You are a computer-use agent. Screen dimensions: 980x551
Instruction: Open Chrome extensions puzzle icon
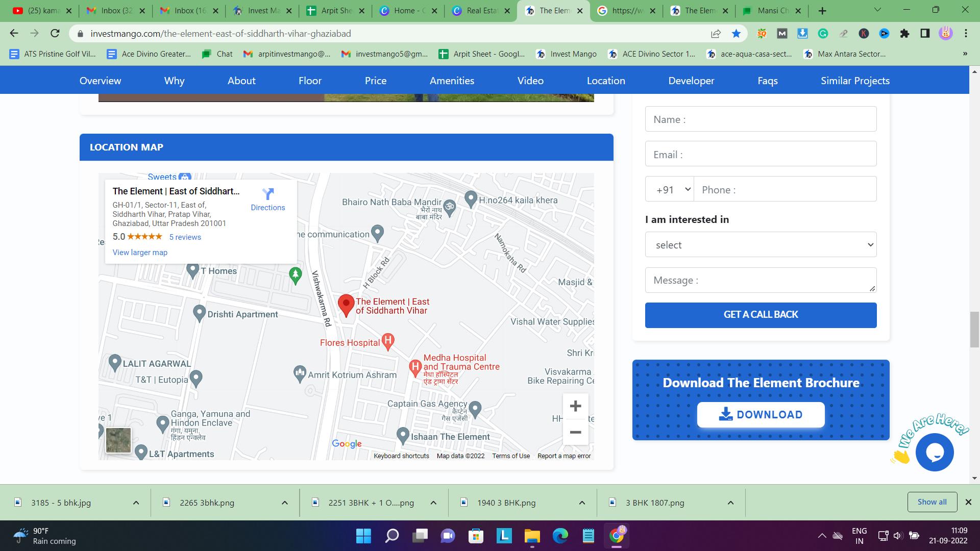click(x=904, y=34)
